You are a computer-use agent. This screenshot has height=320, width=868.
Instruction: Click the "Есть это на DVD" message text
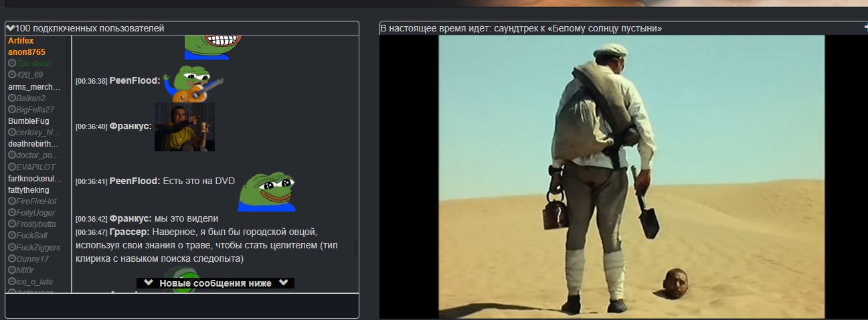pos(199,181)
